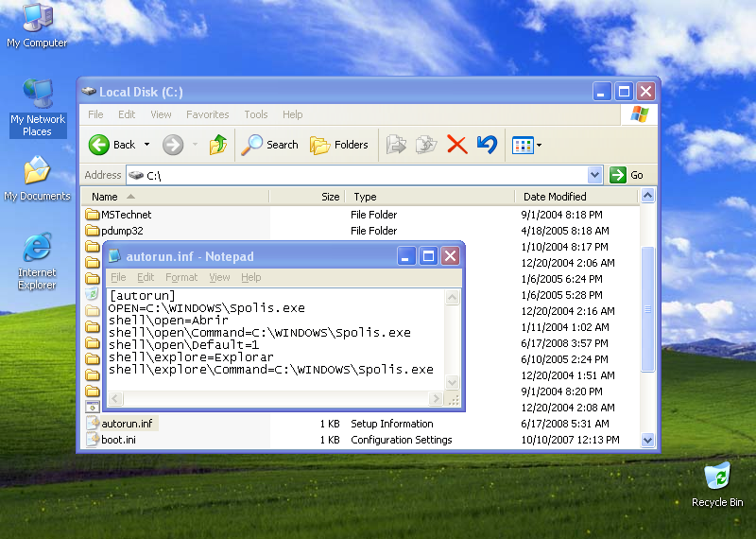Click Notepad vertical scrollbar down arrow
The width and height of the screenshot is (756, 539).
pyautogui.click(x=452, y=382)
